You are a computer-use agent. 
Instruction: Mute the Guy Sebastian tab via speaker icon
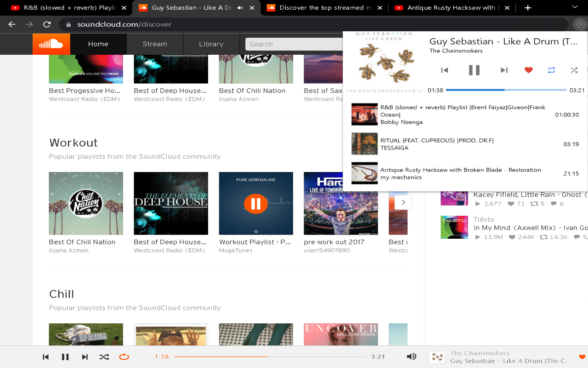(x=240, y=8)
